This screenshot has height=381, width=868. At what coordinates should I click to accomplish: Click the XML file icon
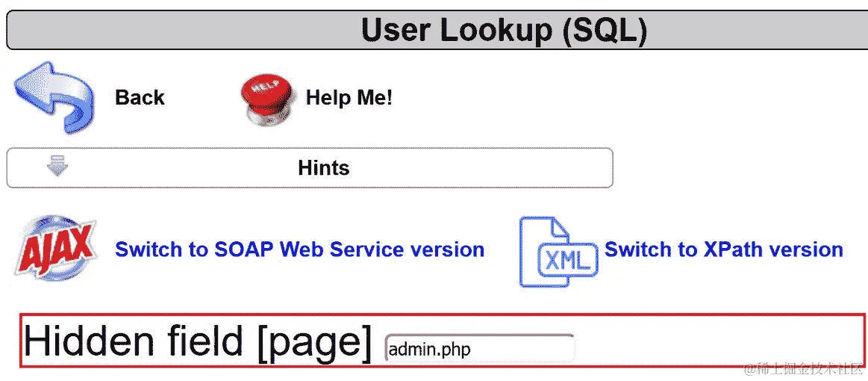tap(558, 252)
